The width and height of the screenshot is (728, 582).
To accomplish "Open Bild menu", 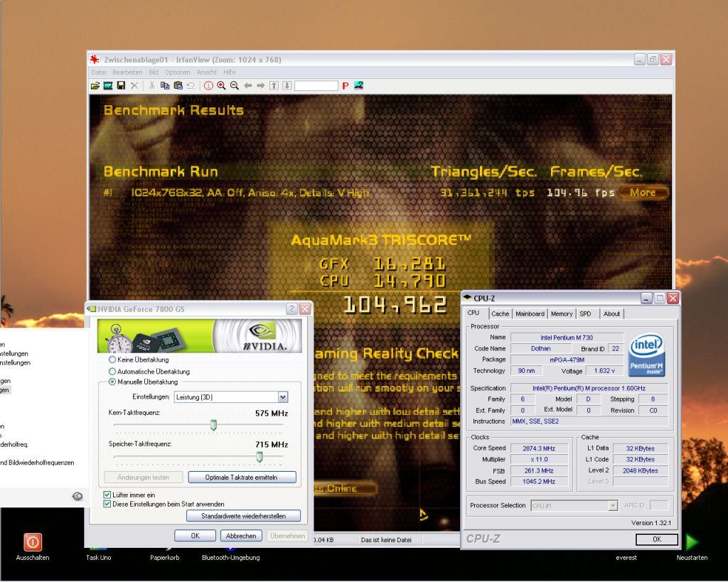I will [x=154, y=72].
